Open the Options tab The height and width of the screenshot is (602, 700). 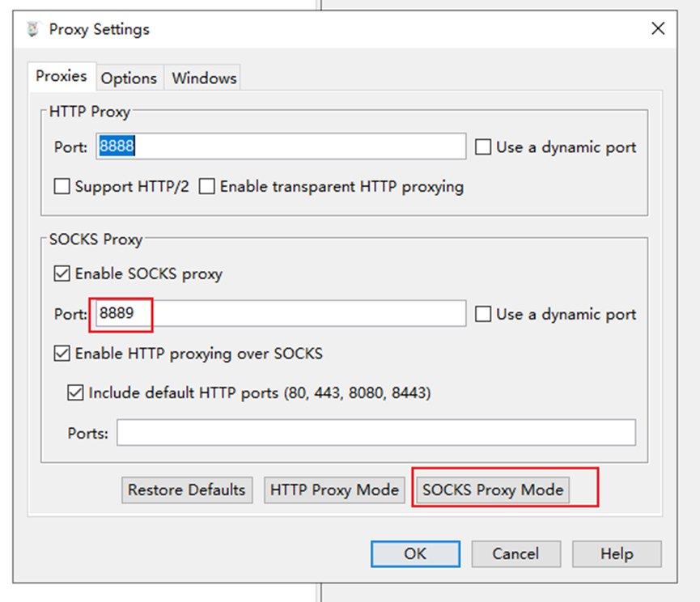pos(129,78)
